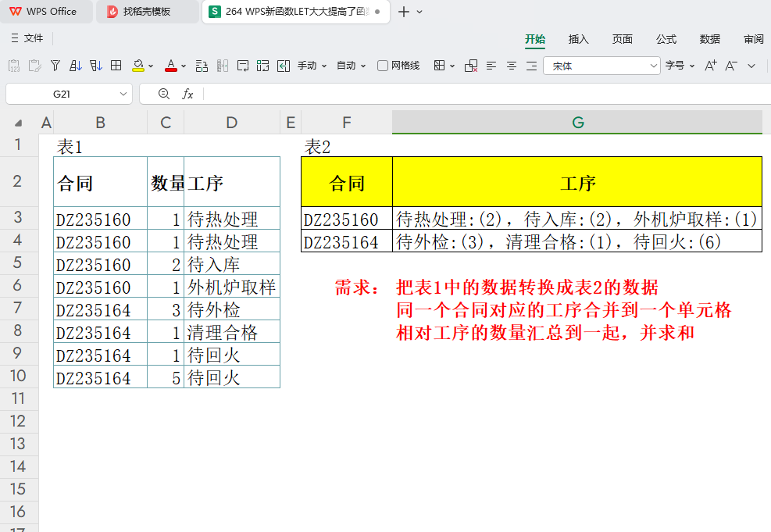Click the 数量 header cell in 表1
Image resolution: width=771 pixels, height=532 pixels.
[x=166, y=182]
